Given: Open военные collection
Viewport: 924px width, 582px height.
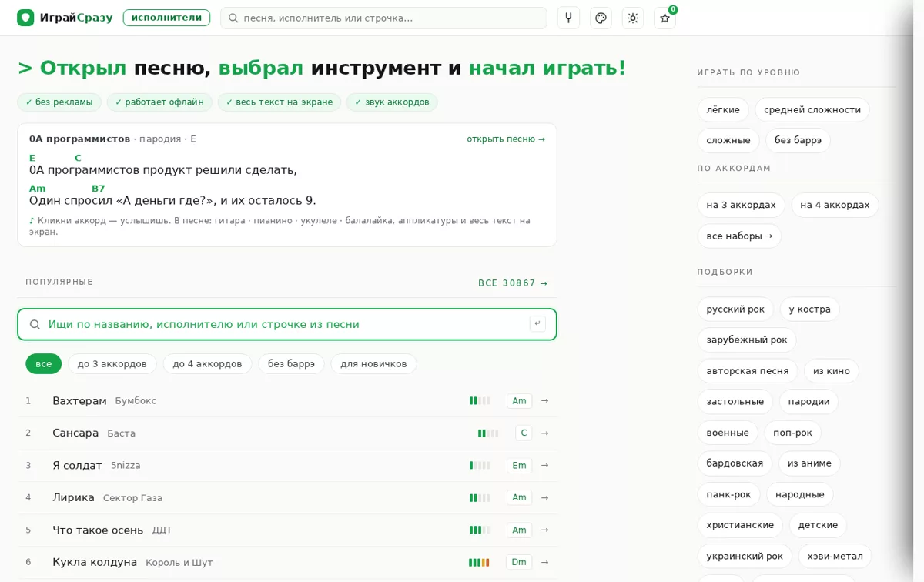Looking at the screenshot, I should pos(728,433).
